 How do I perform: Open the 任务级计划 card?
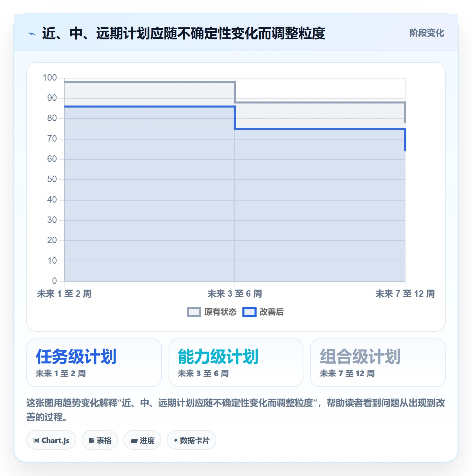click(x=94, y=363)
